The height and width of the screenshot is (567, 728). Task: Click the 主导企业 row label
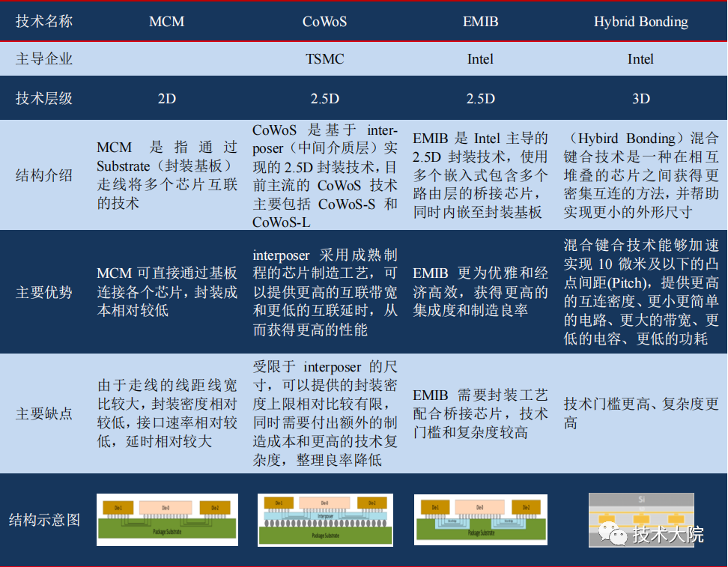[x=46, y=58]
